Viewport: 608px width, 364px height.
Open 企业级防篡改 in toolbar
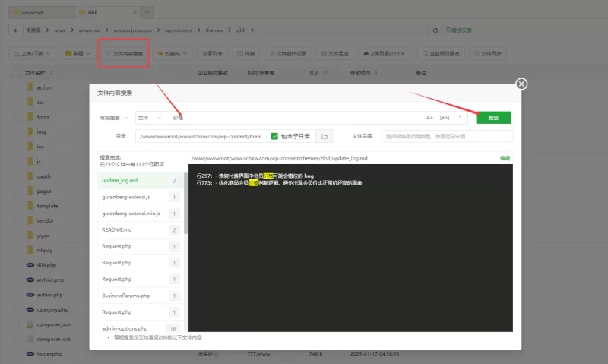coord(441,53)
